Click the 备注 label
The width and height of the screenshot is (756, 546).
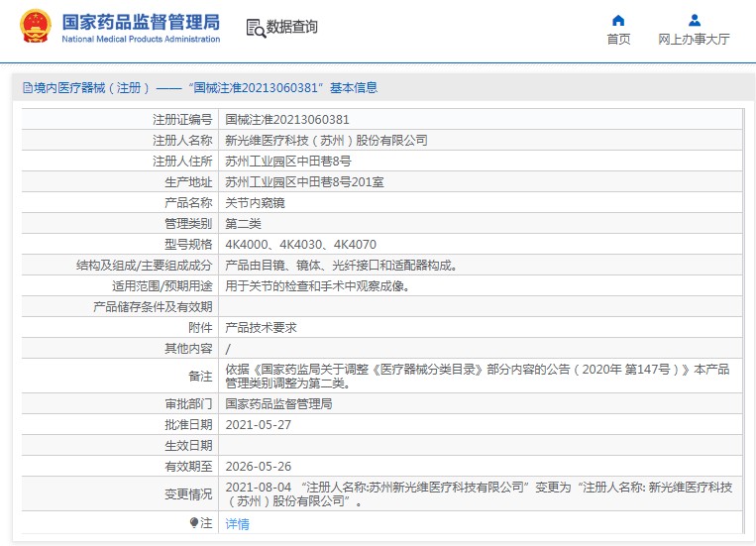point(200,376)
